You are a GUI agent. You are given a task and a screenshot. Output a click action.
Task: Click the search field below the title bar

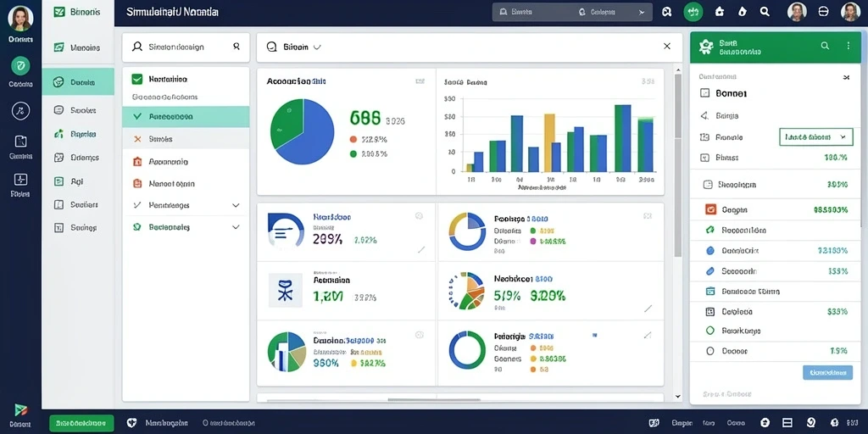[x=186, y=47]
